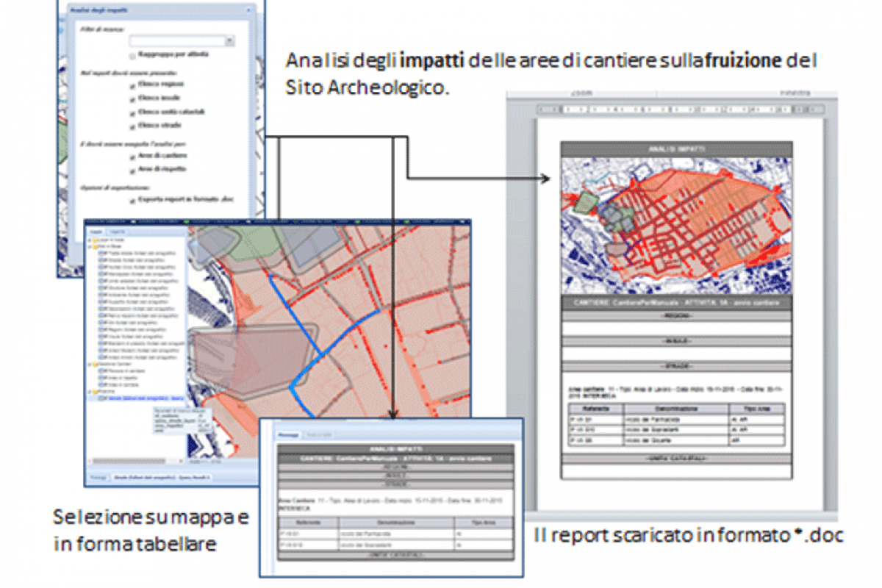Toggle Esporta report in formato .doc checkbox
This screenshot has width=882, height=588.
click(132, 201)
